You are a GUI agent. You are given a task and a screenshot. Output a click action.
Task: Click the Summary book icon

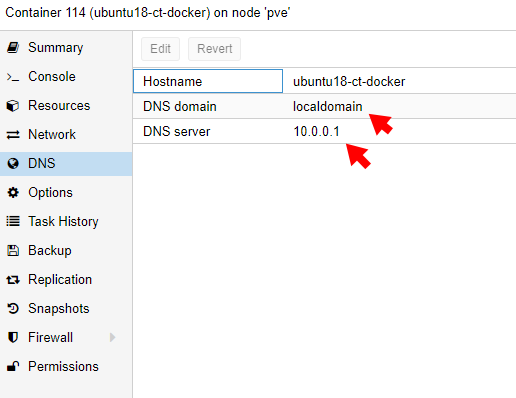click(x=13, y=48)
